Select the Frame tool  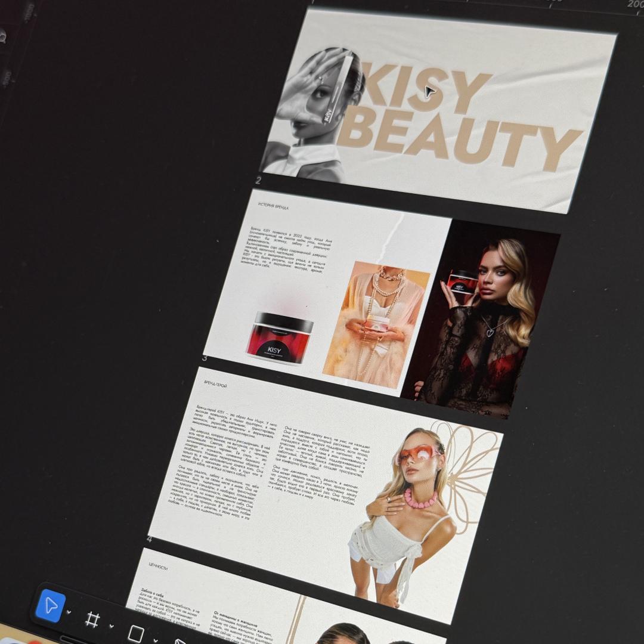click(x=92, y=620)
